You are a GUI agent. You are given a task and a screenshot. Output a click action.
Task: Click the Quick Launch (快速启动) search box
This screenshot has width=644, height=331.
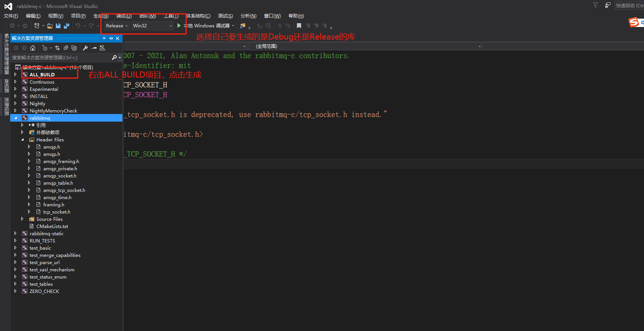tap(629, 5)
